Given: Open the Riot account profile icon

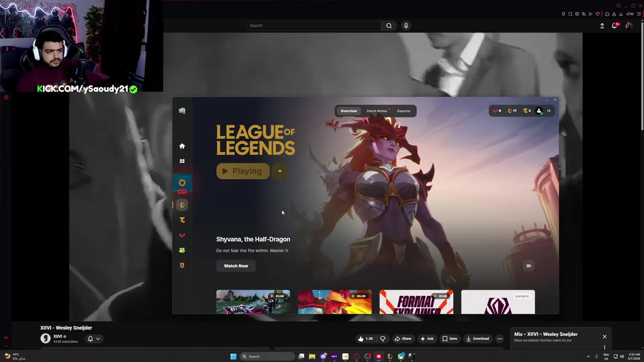Looking at the screenshot, I should tap(539, 111).
